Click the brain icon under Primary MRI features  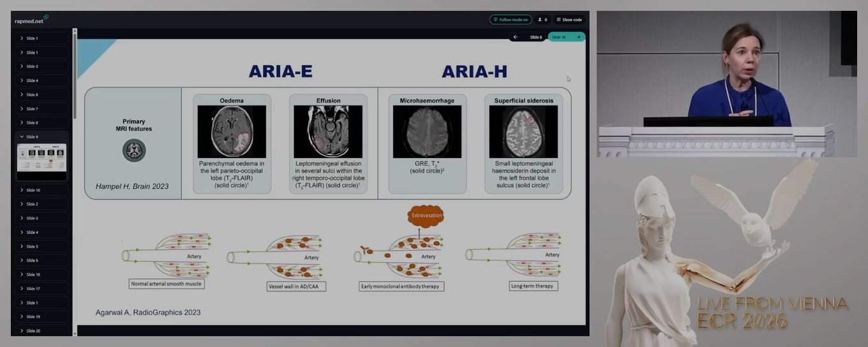click(134, 151)
